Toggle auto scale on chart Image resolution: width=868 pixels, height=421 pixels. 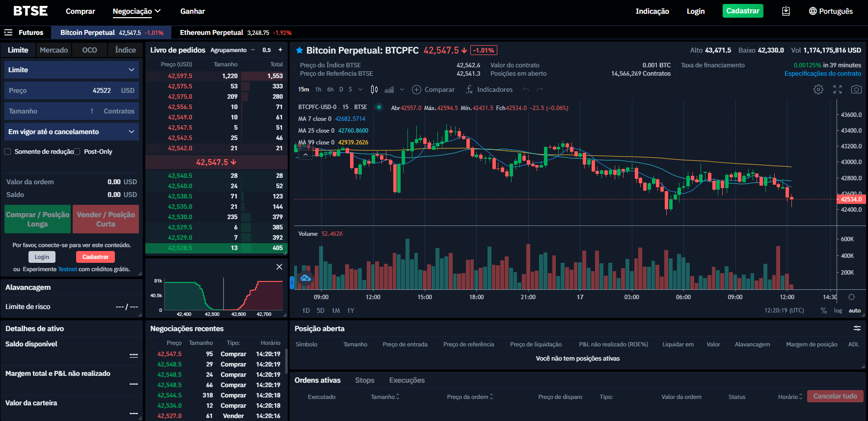click(x=855, y=310)
